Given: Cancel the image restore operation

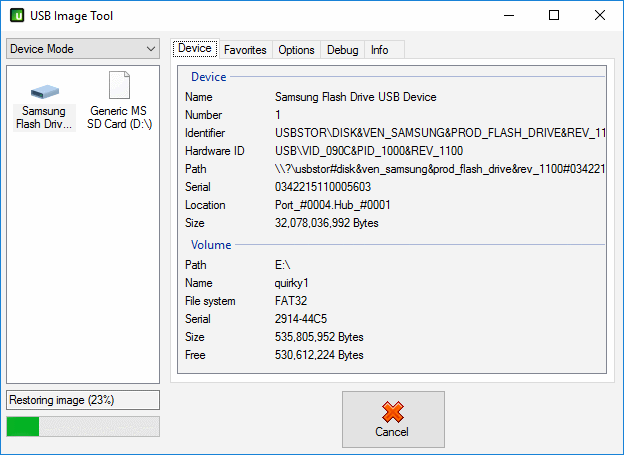Looking at the screenshot, I should (393, 419).
